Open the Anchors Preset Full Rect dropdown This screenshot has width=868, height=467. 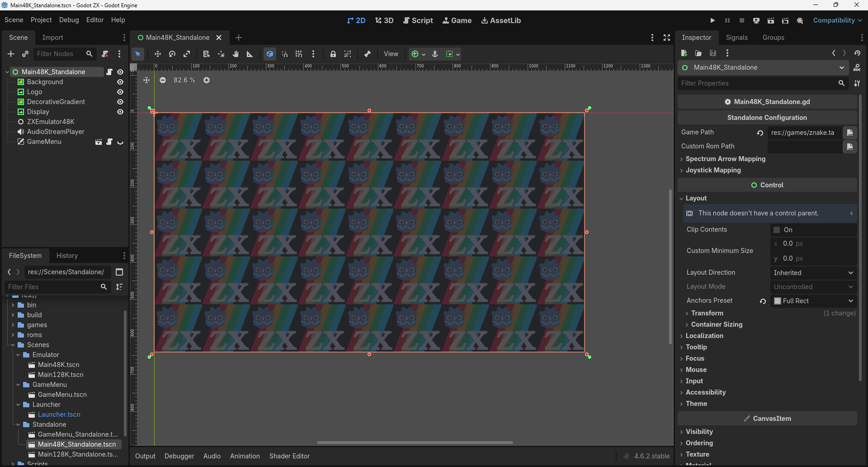point(813,301)
